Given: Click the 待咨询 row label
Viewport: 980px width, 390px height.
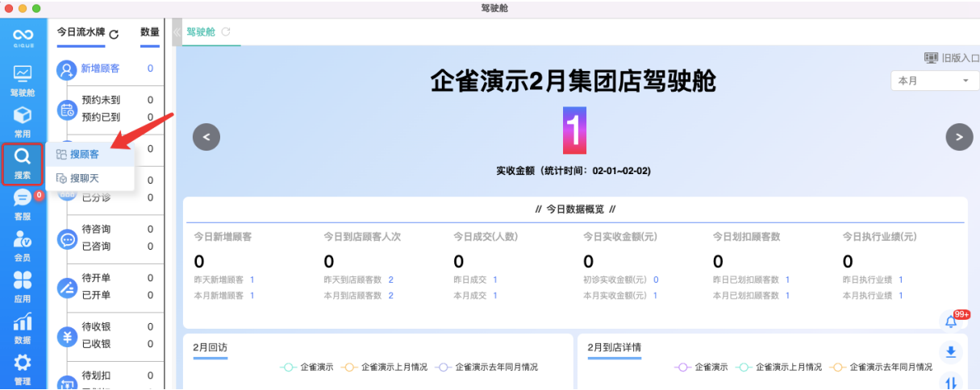Looking at the screenshot, I should coord(97,229).
